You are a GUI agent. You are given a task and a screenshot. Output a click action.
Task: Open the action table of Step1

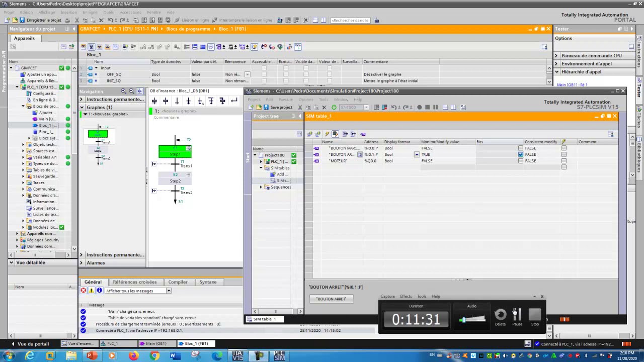188,148
